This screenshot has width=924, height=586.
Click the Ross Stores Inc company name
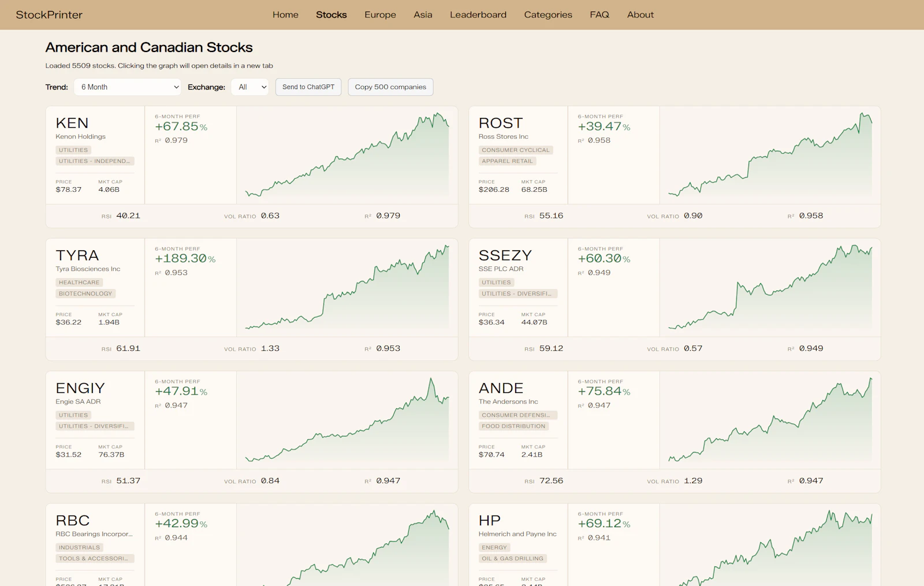click(x=504, y=136)
